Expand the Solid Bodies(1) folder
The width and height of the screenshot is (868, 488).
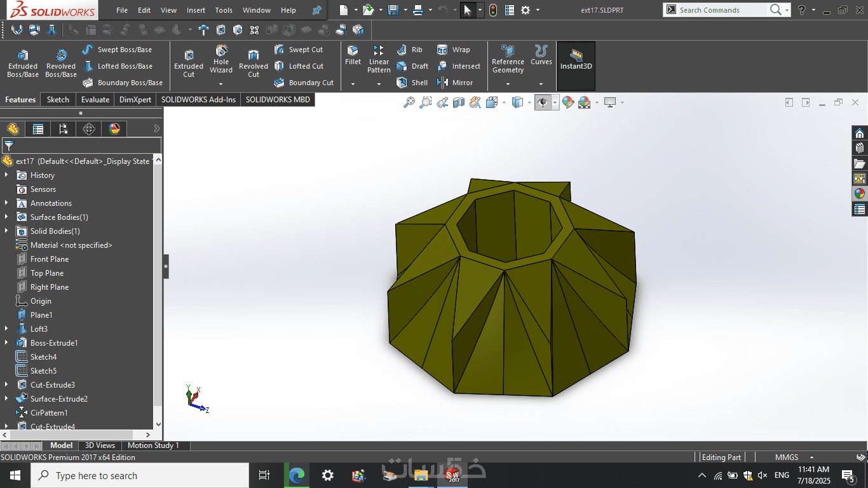[6, 231]
